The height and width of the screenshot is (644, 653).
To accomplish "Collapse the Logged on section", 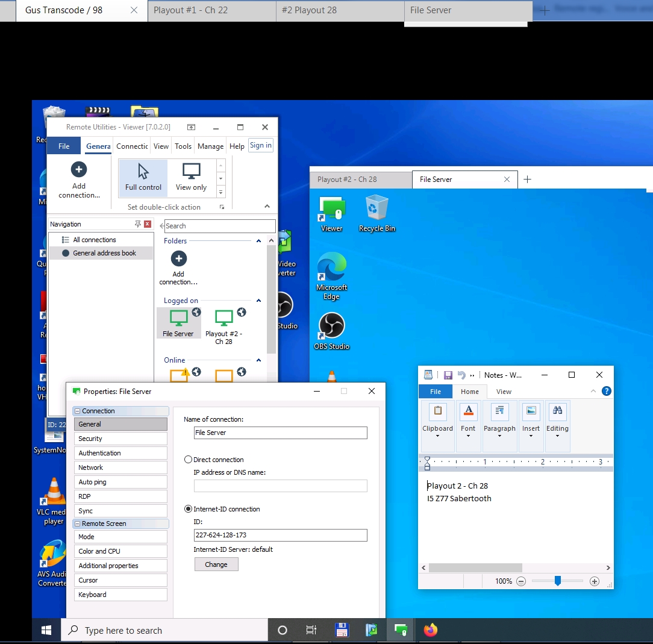I will pos(258,301).
